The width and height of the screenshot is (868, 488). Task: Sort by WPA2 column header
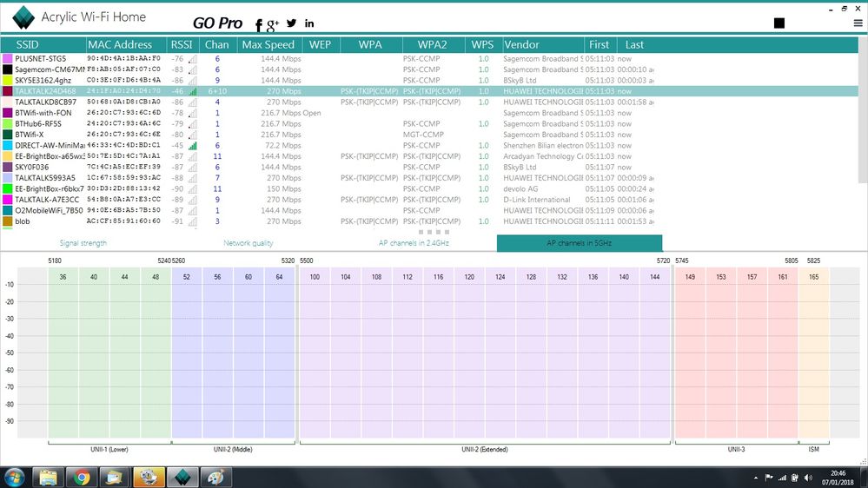pos(433,45)
